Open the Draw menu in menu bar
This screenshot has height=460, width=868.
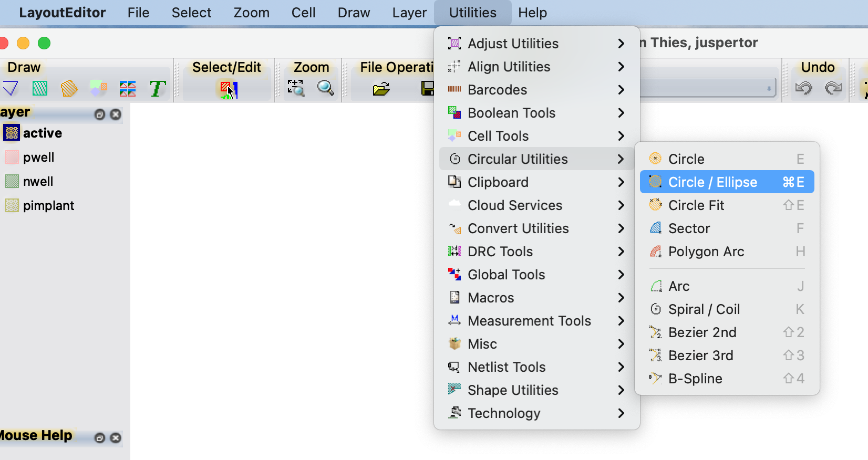[x=354, y=13]
